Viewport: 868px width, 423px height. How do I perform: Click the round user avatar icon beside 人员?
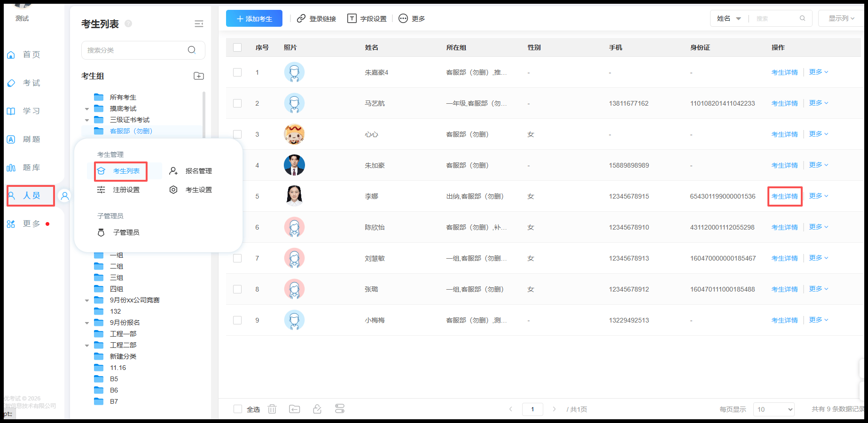65,196
